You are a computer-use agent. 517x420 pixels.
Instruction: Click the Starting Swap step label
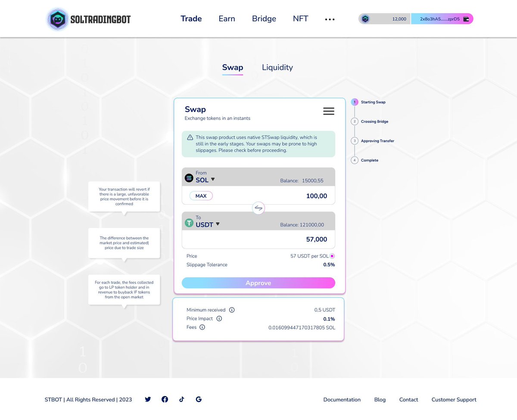[x=373, y=102]
